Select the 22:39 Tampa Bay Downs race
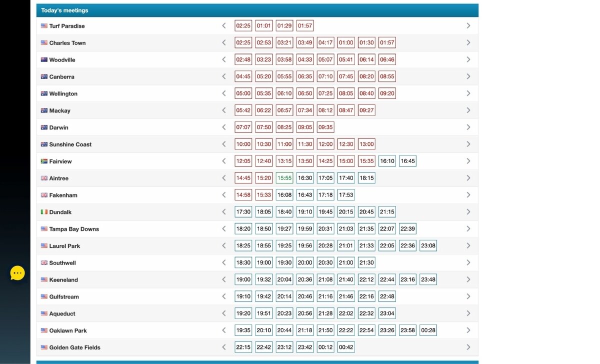 click(407, 229)
